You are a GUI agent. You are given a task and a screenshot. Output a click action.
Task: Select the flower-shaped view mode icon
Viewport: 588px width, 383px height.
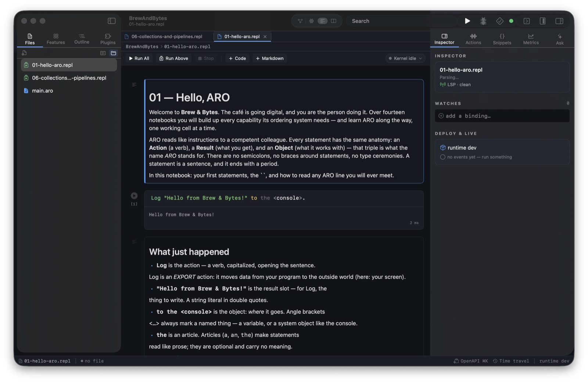click(311, 21)
